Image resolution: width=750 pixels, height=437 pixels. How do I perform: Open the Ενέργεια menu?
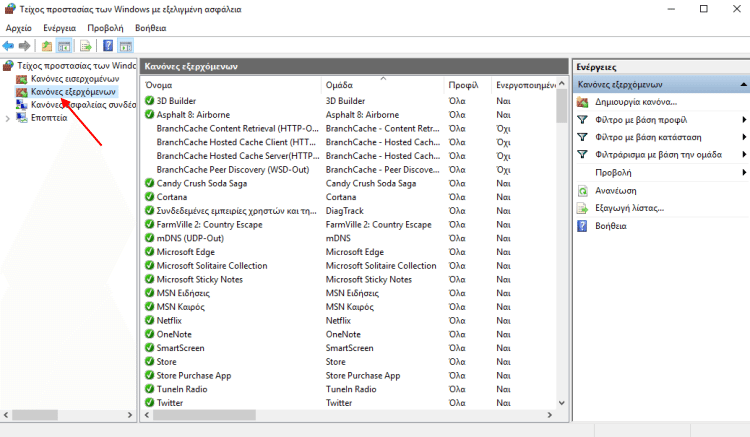click(x=59, y=28)
